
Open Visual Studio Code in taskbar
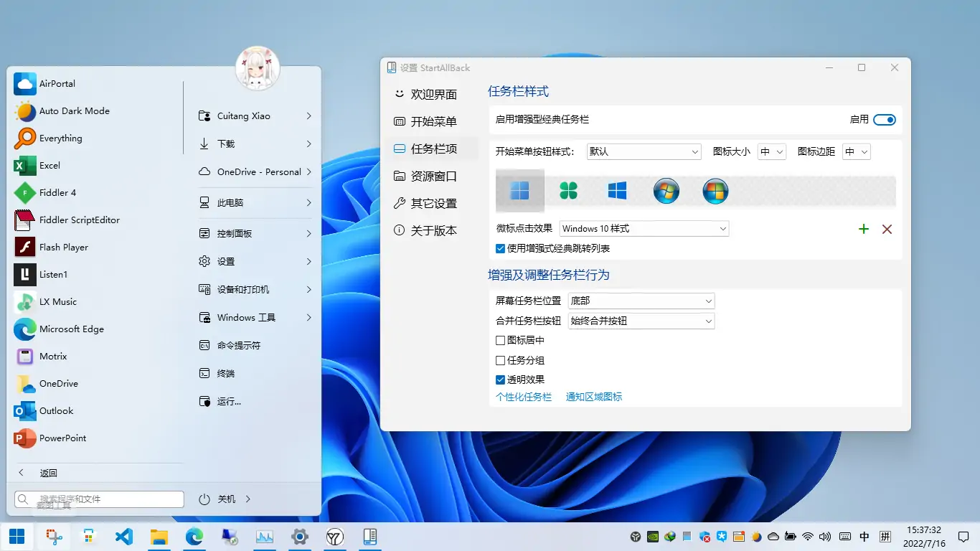pyautogui.click(x=124, y=536)
